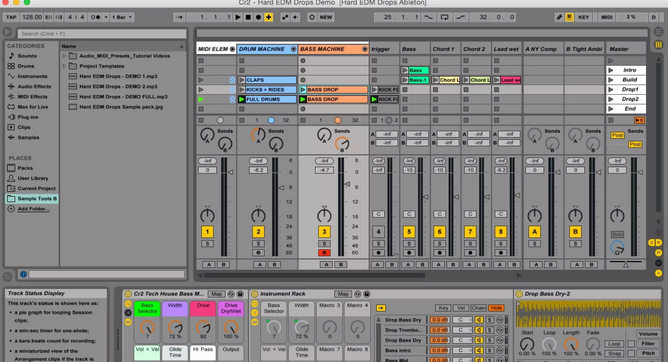This screenshot has width=668, height=362.
Task: Toggle the browser Preview headphone button
Action: pyautogui.click(x=23, y=274)
